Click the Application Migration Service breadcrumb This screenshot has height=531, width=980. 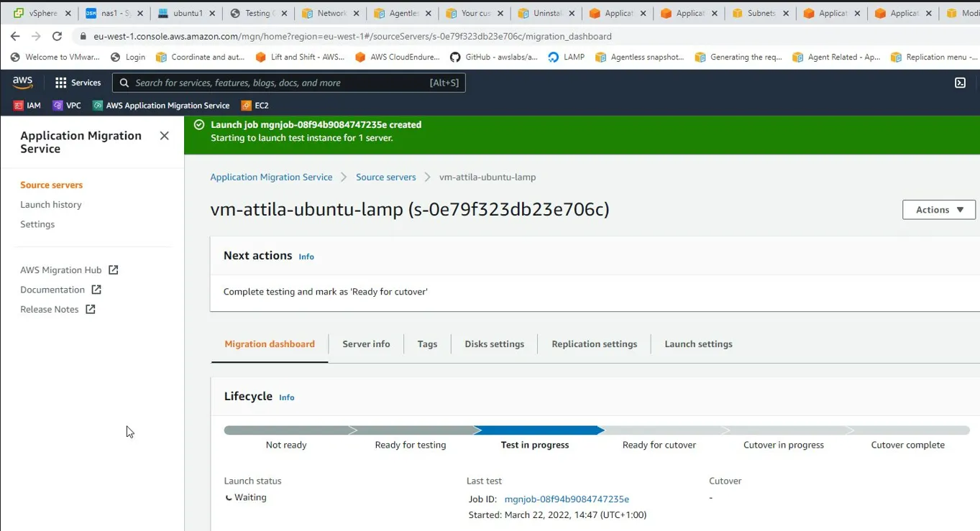tap(271, 177)
